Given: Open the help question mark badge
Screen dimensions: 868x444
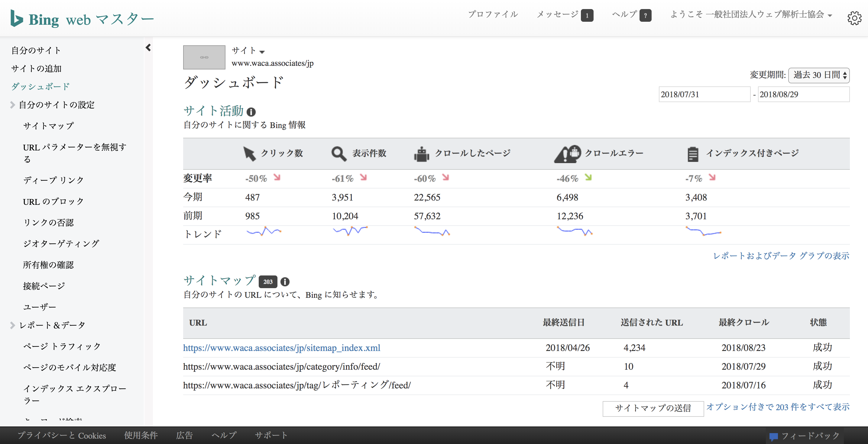Looking at the screenshot, I should [645, 15].
